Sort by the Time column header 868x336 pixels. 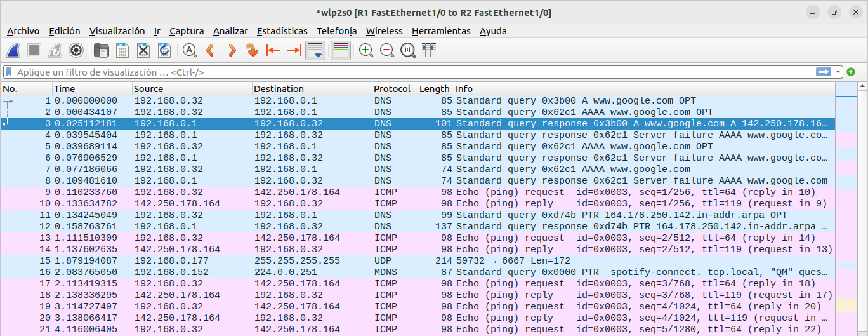click(92, 89)
